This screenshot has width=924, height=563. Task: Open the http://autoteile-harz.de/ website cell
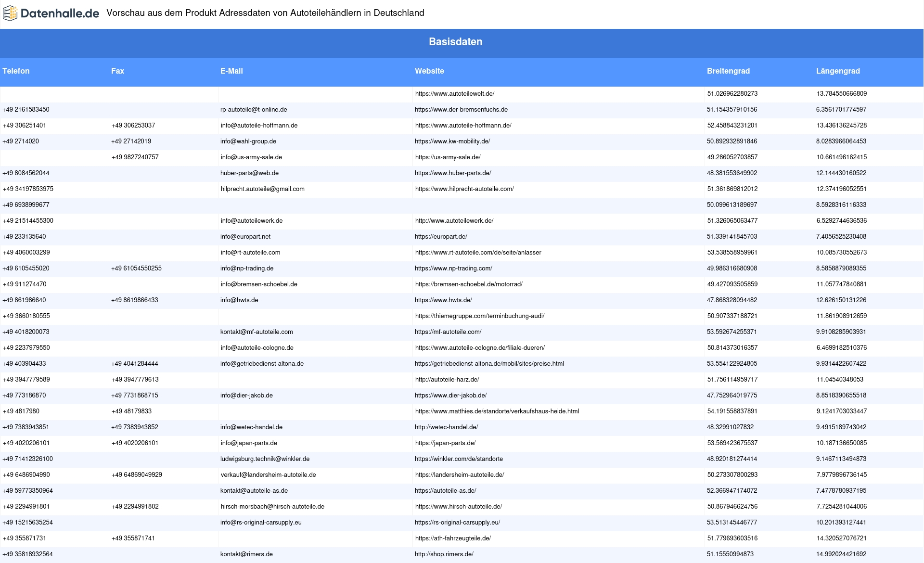coord(447,380)
